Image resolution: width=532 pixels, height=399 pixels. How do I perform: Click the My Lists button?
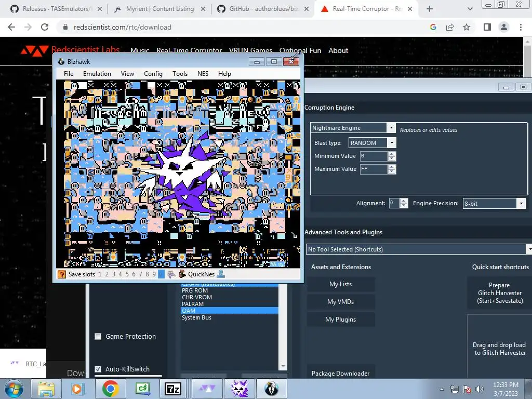pos(341,284)
